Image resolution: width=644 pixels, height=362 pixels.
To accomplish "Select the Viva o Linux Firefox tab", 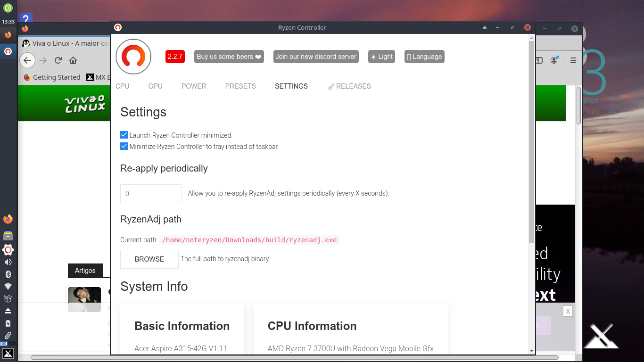I will point(65,43).
